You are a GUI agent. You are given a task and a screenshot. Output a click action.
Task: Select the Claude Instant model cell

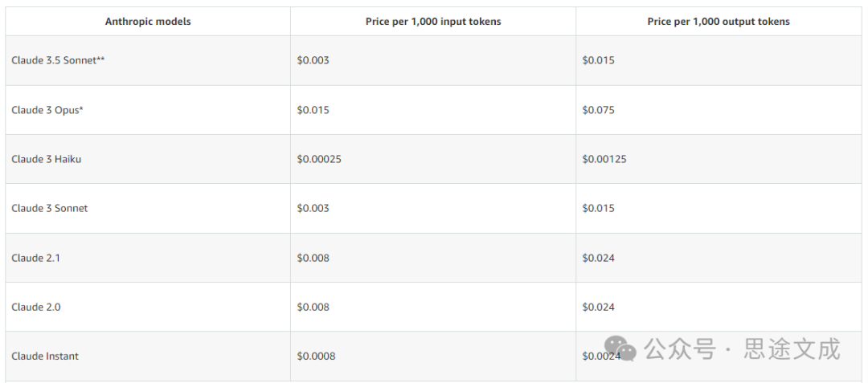tap(45, 356)
